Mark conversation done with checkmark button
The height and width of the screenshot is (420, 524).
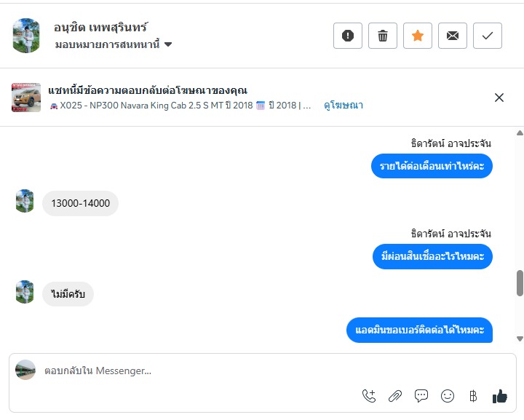pyautogui.click(x=488, y=36)
